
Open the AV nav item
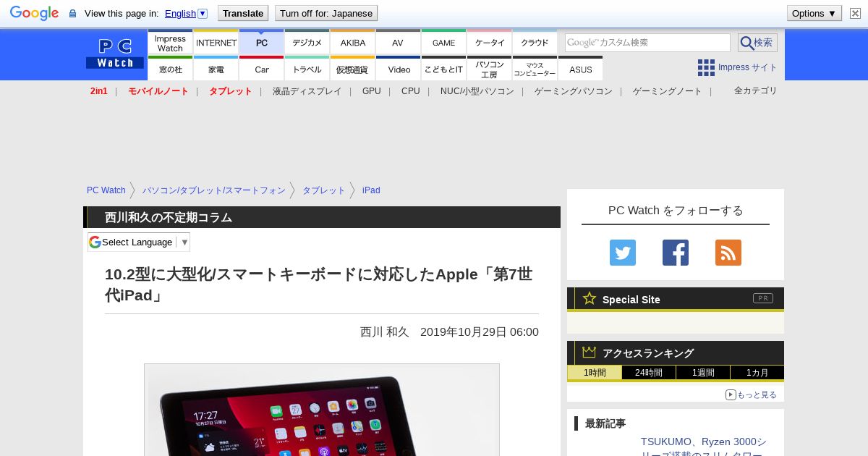click(x=398, y=43)
